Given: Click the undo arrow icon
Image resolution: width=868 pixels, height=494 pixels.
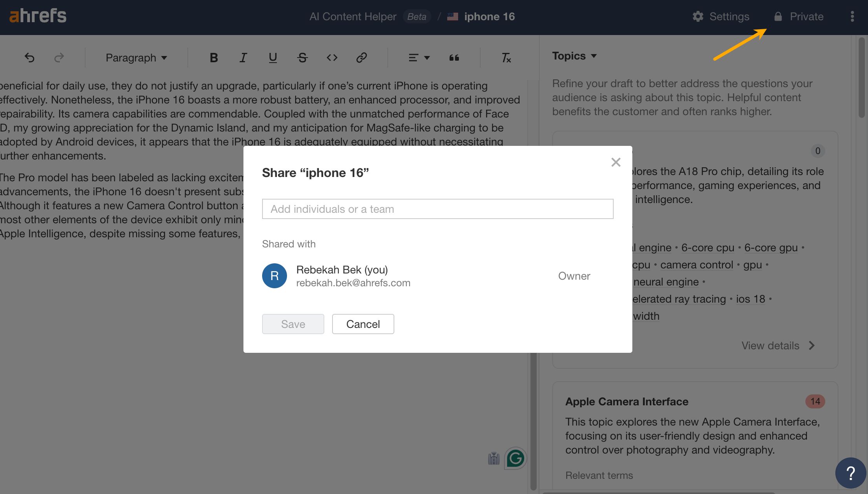Looking at the screenshot, I should click(30, 58).
